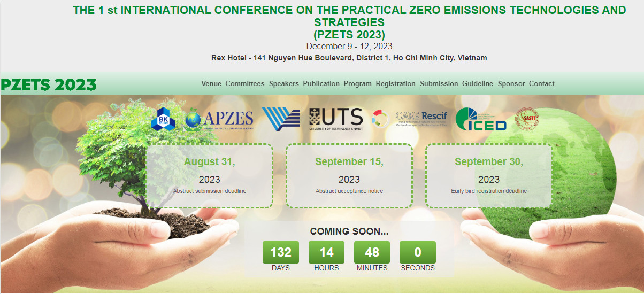Navigate to the Publication section
The image size is (644, 294).
pos(321,84)
